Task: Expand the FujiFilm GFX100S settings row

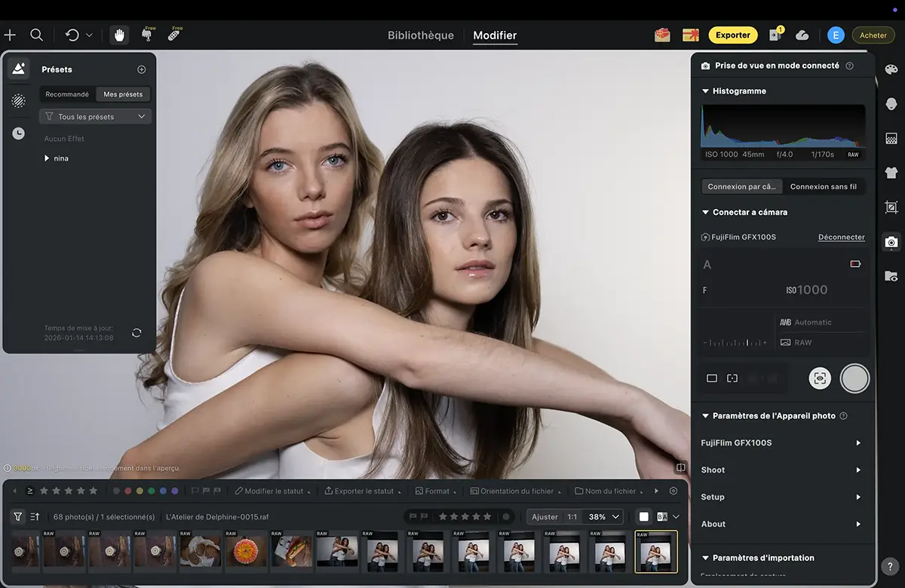Action: (781, 443)
